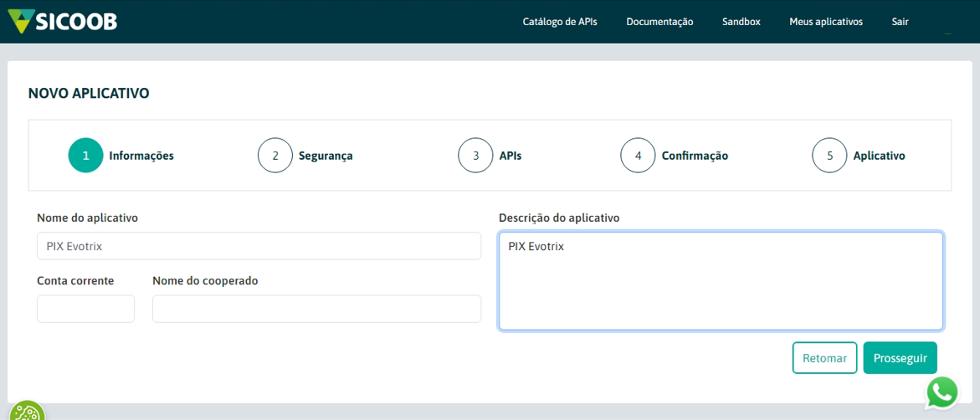Select the step 3 circle
The image size is (980, 420).
click(x=475, y=156)
